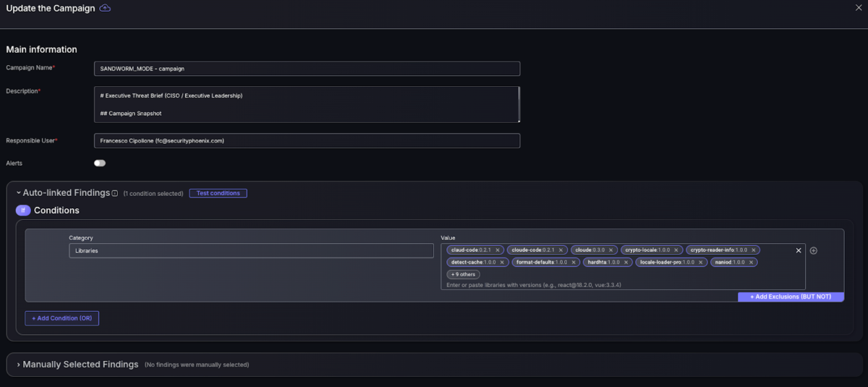Viewport: 868px width, 387px height.
Task: Remove the claud-code:0.2.1 tag
Action: point(498,250)
